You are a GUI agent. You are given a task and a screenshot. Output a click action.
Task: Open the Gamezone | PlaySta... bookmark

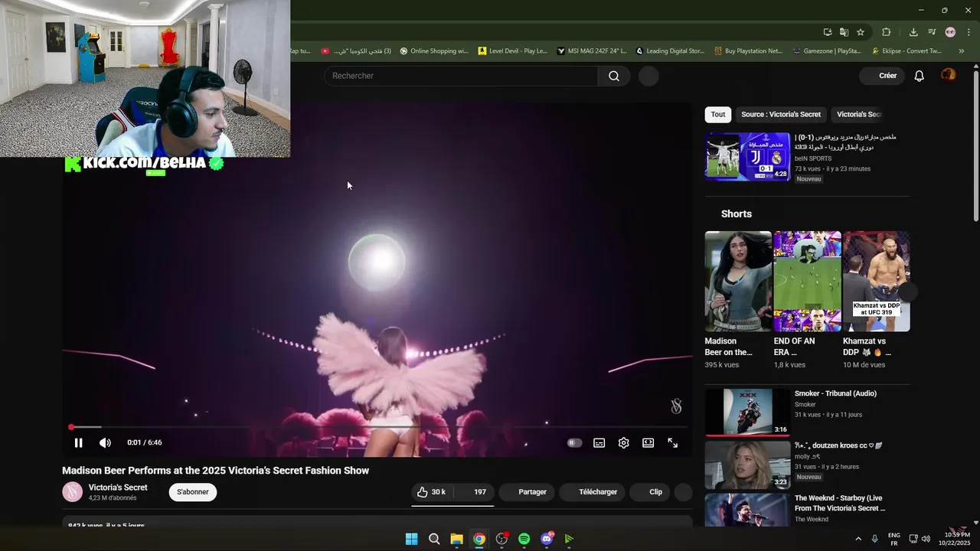827,51
